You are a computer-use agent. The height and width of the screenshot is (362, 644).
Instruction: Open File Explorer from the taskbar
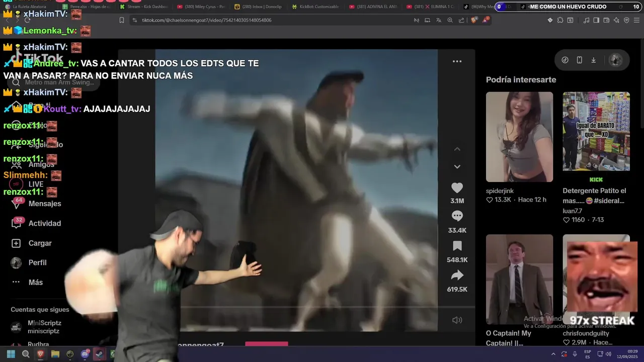pyautogui.click(x=55, y=354)
